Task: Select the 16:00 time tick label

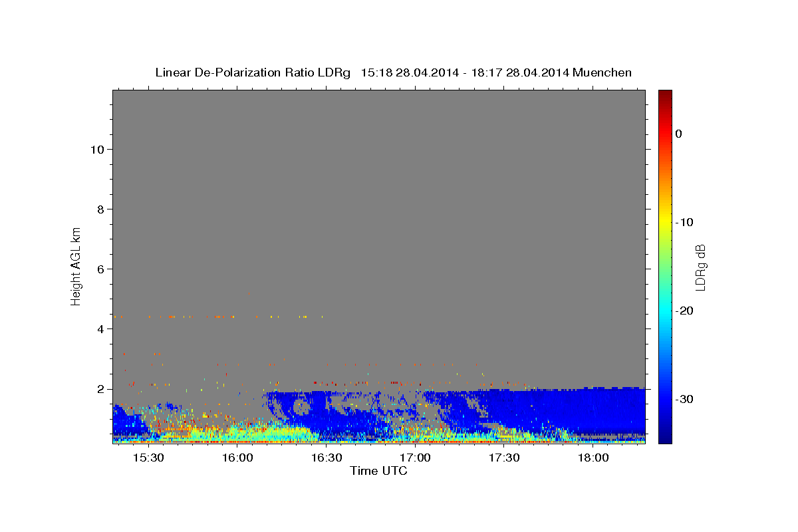Action: click(237, 458)
